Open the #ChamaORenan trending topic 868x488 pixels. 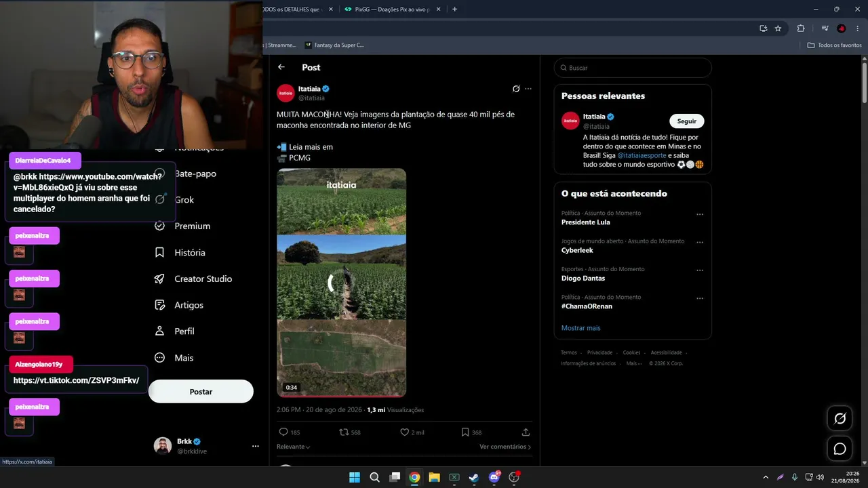click(x=587, y=306)
